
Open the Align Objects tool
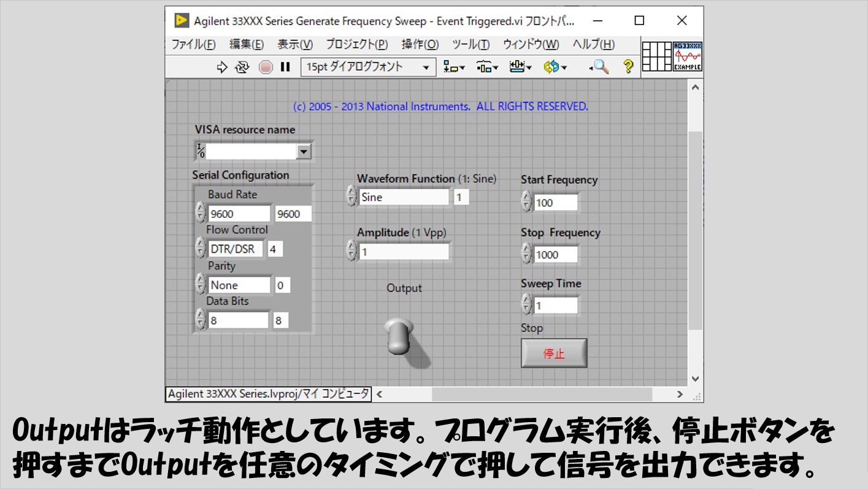455,67
